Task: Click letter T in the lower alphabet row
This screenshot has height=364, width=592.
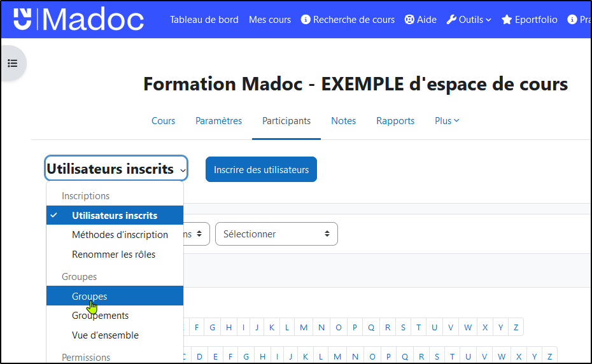Action: 452,356
